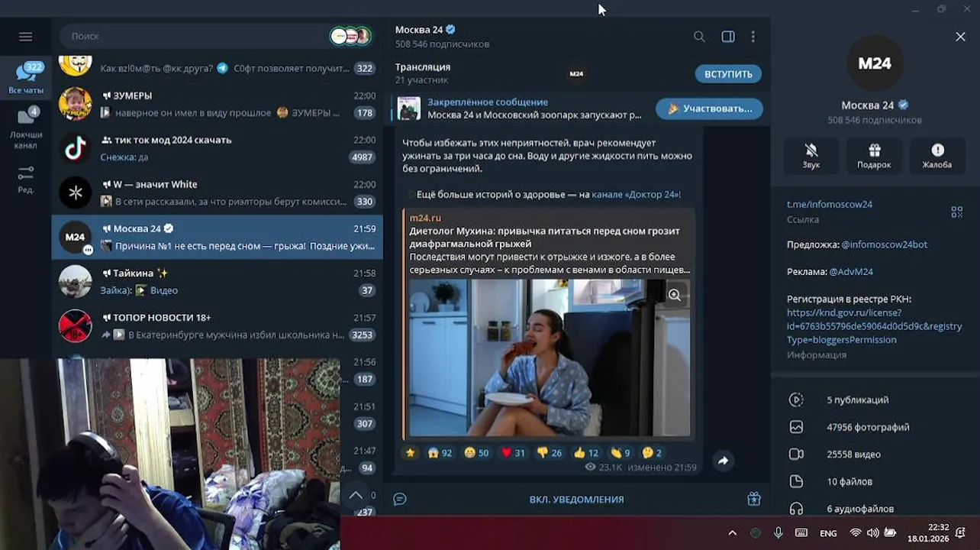Image resolution: width=980 pixels, height=550 pixels.
Task: Open the 'Все чаты' folder
Action: coord(26,78)
